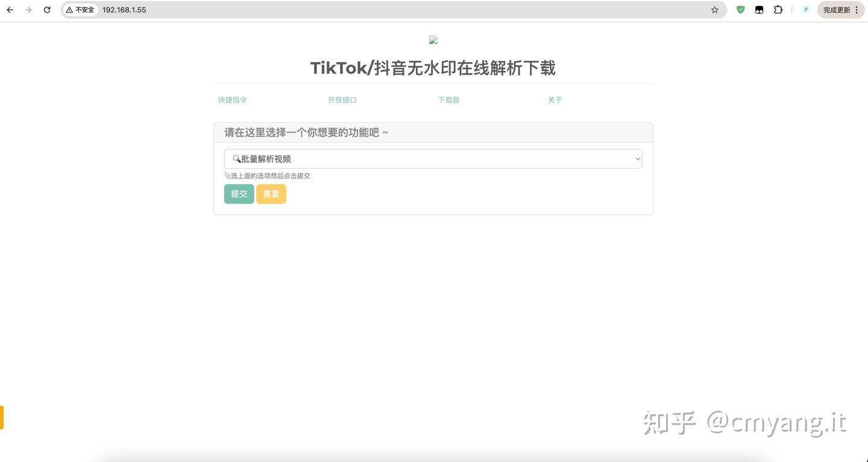Screen dimensions: 868x462
Task: Open the Extensions puzzle icon
Action: (x=778, y=10)
